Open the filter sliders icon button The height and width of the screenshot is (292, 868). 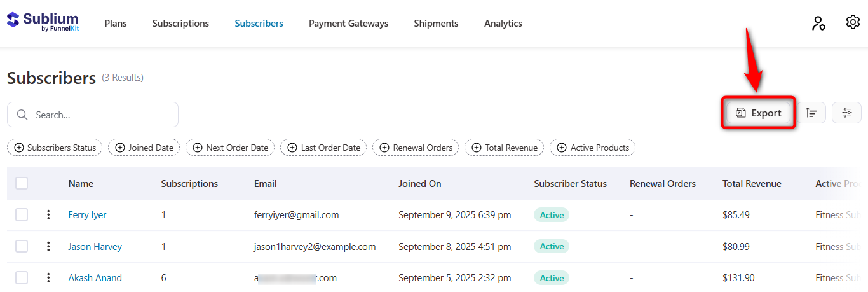846,113
